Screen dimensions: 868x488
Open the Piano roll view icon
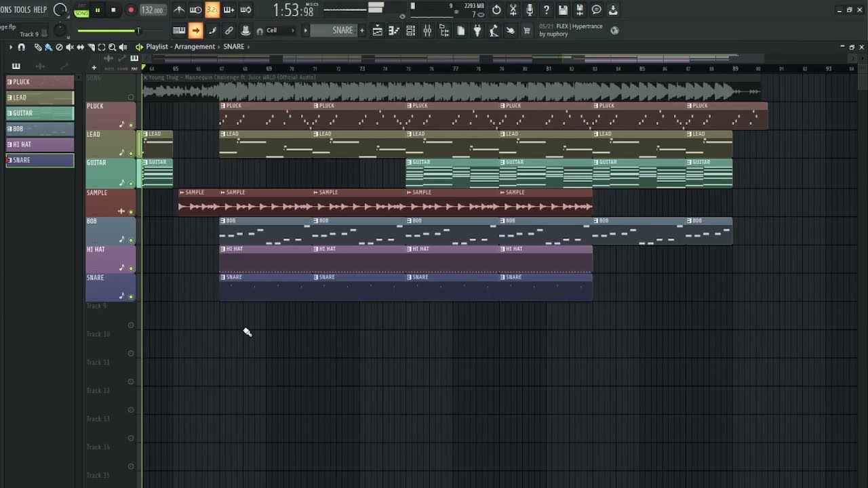coord(394,30)
